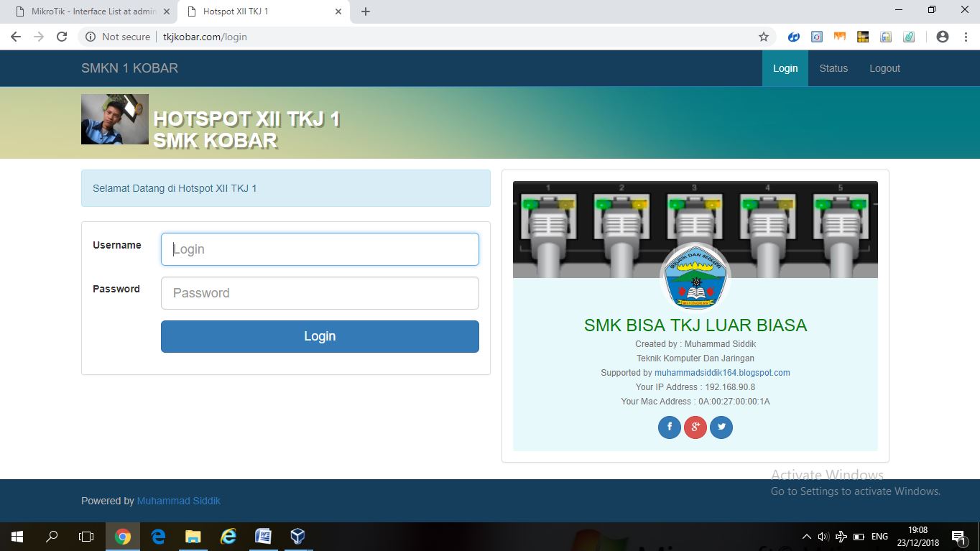This screenshot has width=980, height=551.
Task: Click the paperclip extension icon in Chrome toolbar
Action: tap(908, 37)
